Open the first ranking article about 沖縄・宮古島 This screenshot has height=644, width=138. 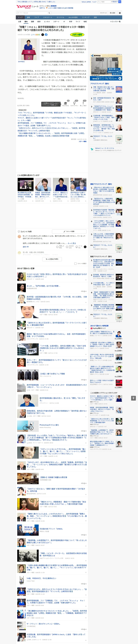click(x=104, y=89)
